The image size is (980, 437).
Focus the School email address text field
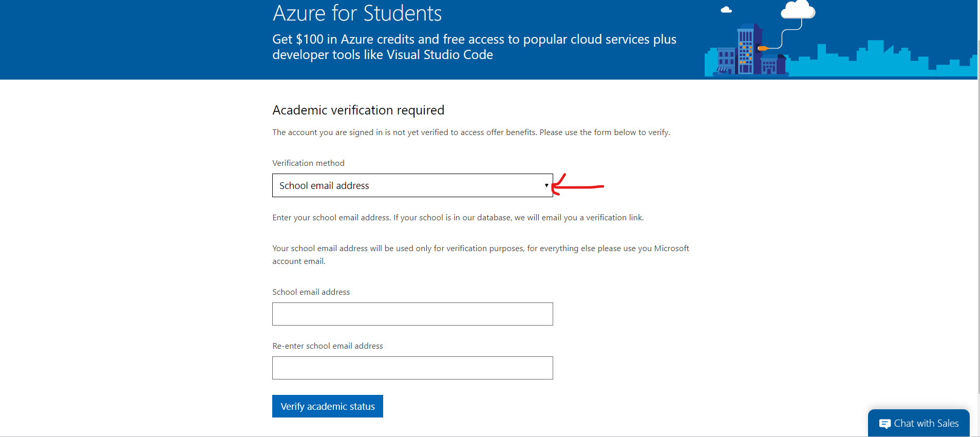coord(412,314)
